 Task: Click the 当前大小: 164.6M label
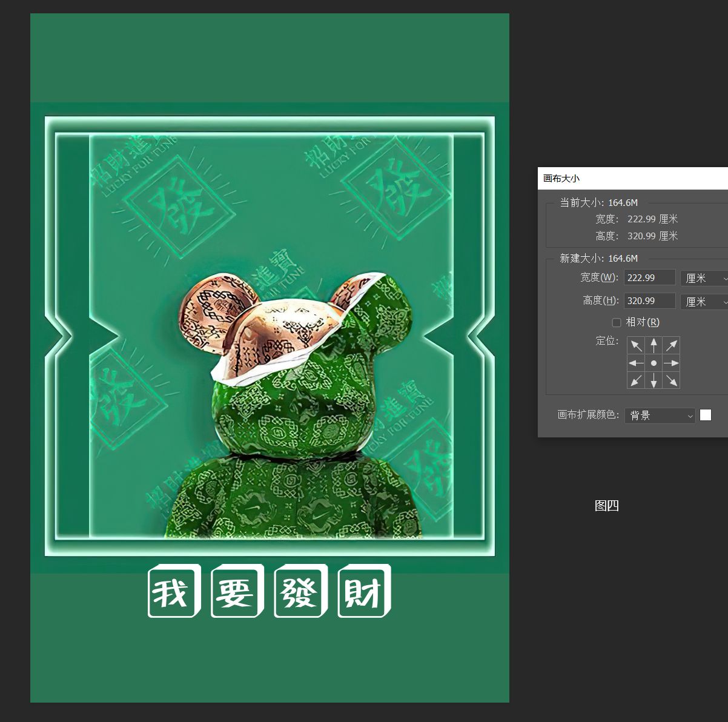pyautogui.click(x=598, y=203)
